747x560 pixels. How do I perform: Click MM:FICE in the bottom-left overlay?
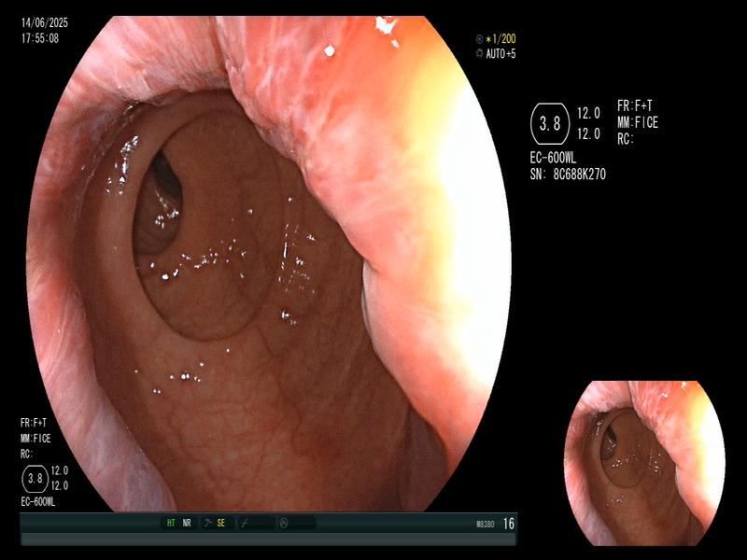(35, 439)
